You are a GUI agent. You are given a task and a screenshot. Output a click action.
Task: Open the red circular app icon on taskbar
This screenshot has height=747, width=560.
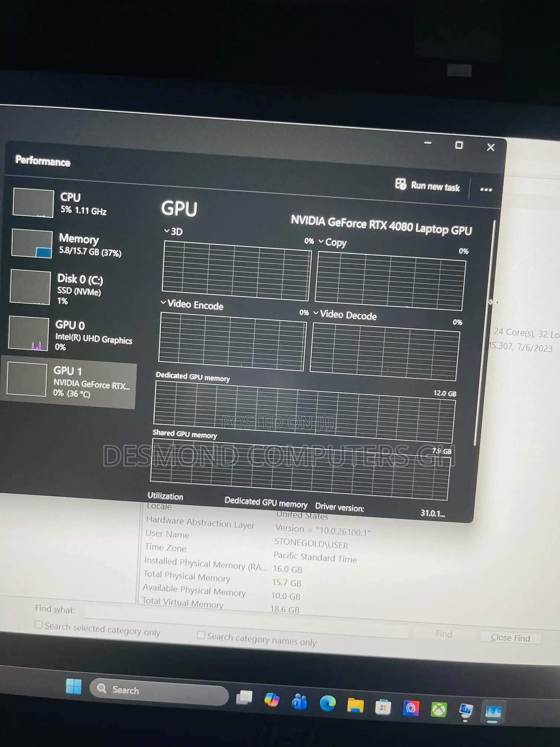(411, 708)
